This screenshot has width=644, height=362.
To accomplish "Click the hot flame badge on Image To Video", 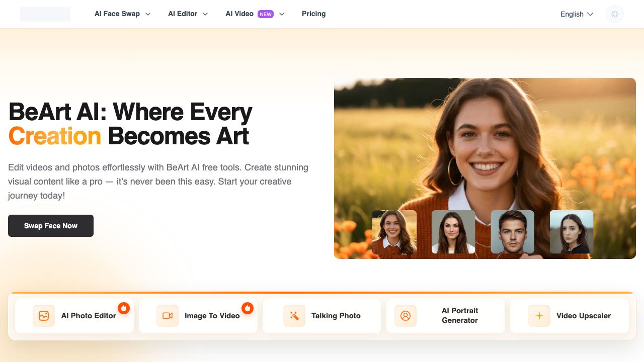I will click(248, 308).
